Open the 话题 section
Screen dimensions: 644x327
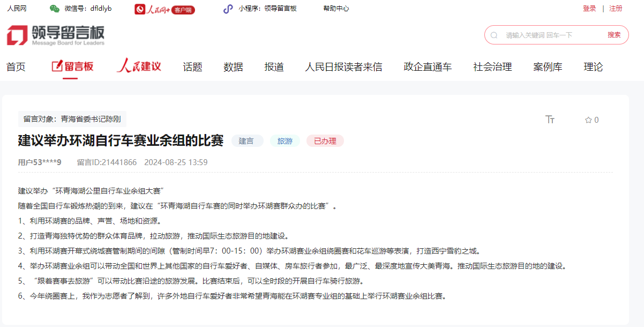pyautogui.click(x=192, y=66)
